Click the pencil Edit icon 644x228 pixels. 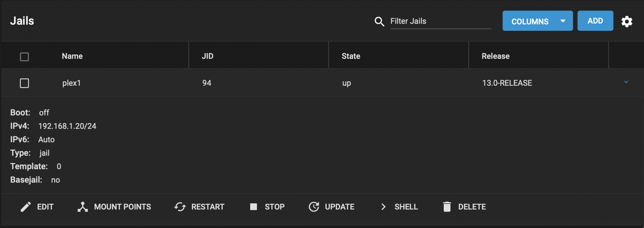coord(25,207)
